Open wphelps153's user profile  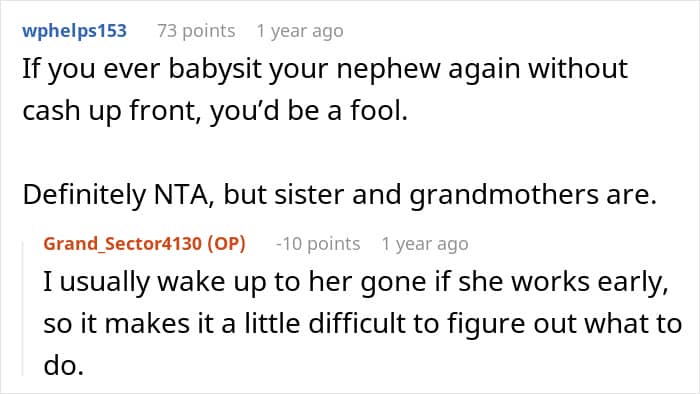(75, 31)
